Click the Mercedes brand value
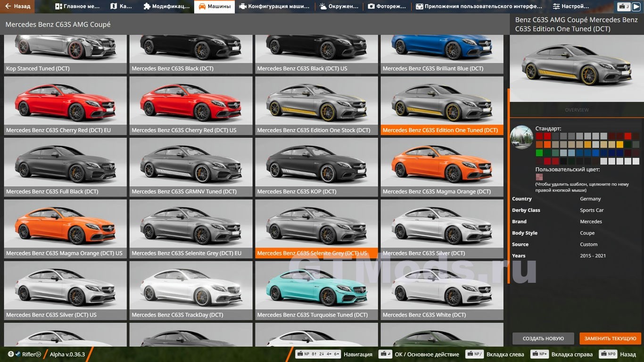The height and width of the screenshot is (362, 644). (x=591, y=222)
